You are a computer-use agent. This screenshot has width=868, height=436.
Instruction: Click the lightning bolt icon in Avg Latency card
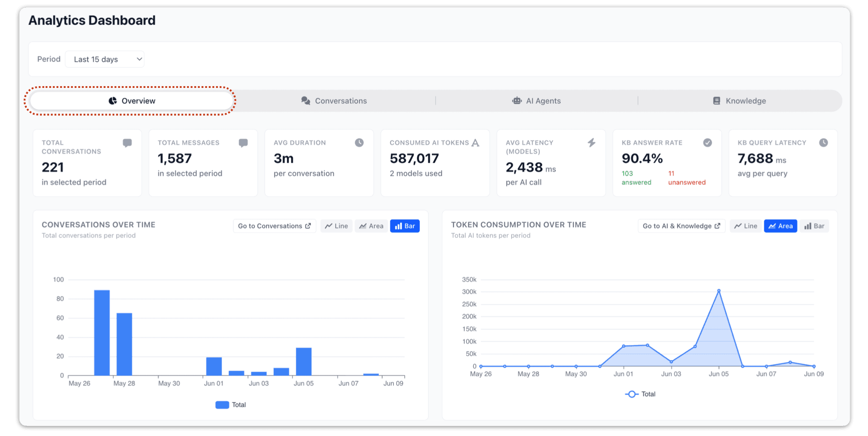(592, 143)
